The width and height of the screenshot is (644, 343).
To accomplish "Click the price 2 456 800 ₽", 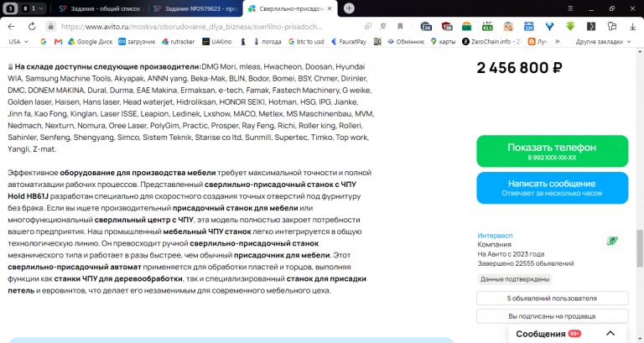I will 519,68.
